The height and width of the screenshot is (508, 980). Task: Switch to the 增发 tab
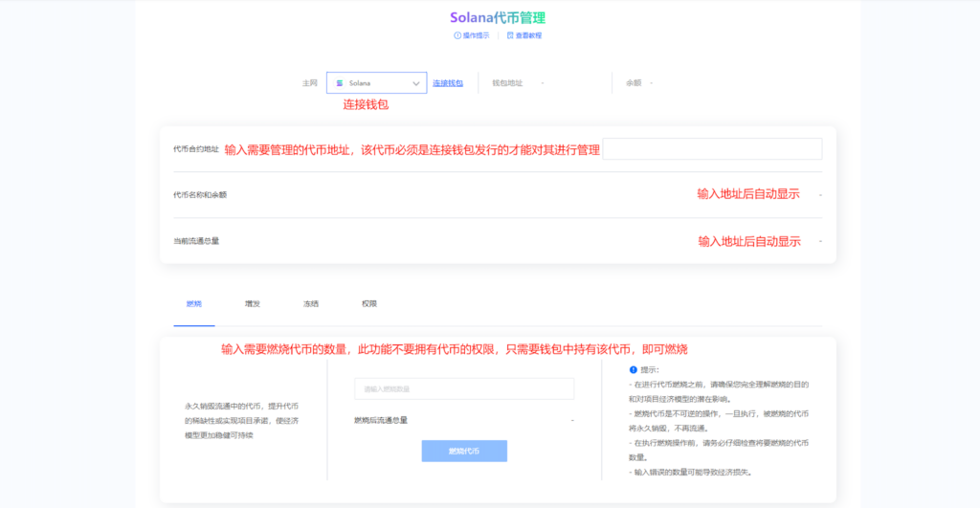coord(253,303)
